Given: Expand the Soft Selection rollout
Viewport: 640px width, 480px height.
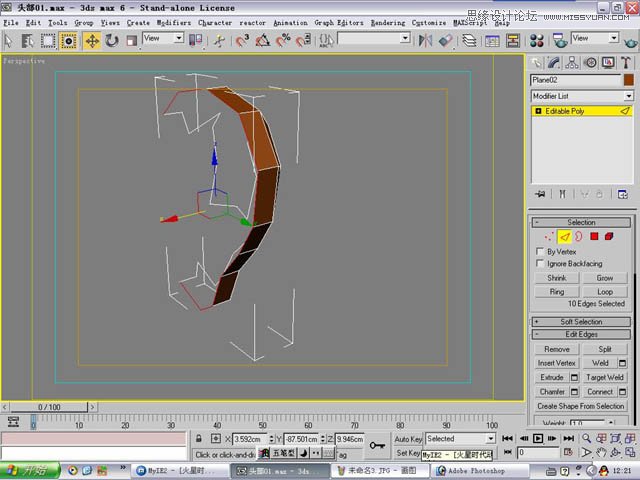Looking at the screenshot, I should [x=581, y=322].
